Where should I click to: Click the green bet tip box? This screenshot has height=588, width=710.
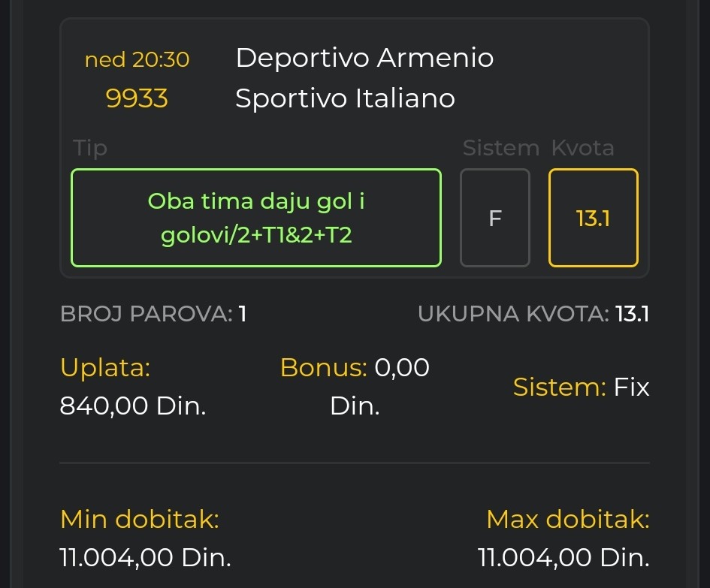[x=255, y=218]
